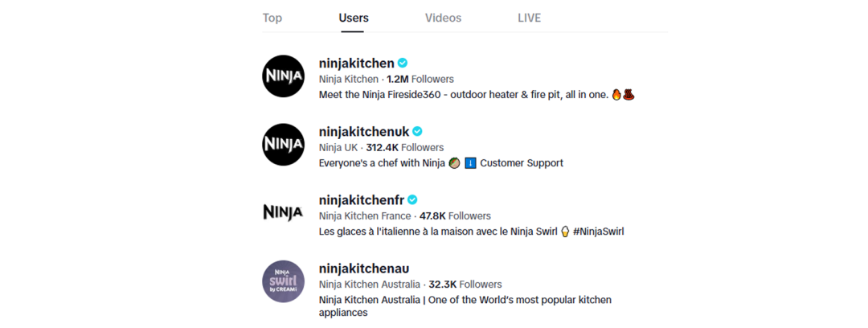Switch to the Top tab

(272, 18)
